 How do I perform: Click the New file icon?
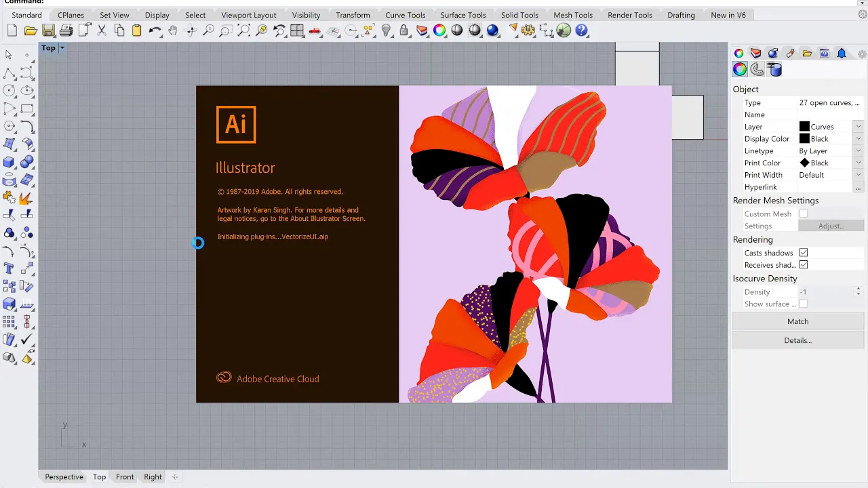pos(12,30)
